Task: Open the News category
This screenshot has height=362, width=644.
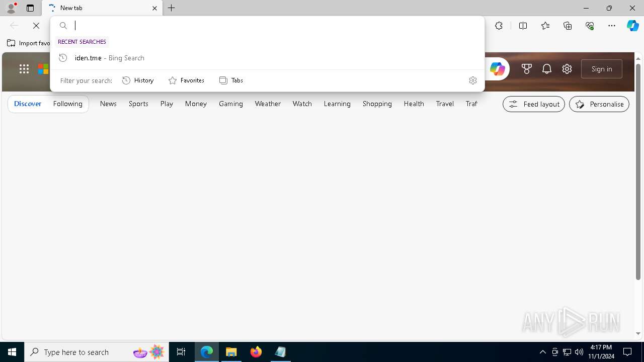Action: (108, 104)
